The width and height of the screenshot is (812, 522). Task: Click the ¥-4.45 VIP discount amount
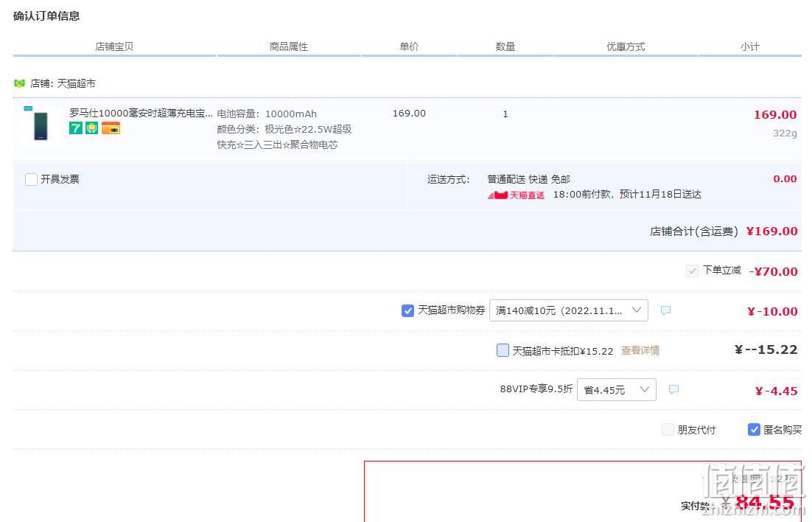(x=777, y=391)
